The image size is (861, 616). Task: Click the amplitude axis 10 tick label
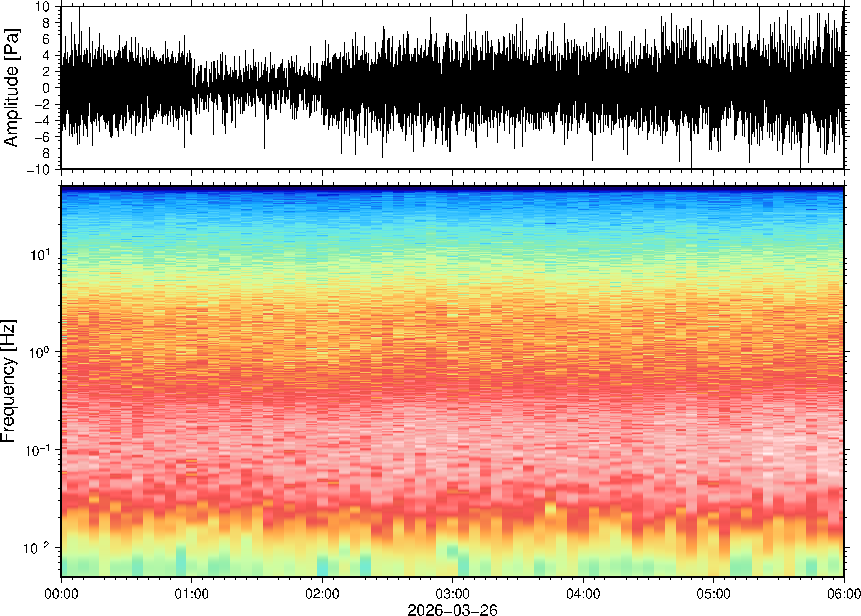43,6
